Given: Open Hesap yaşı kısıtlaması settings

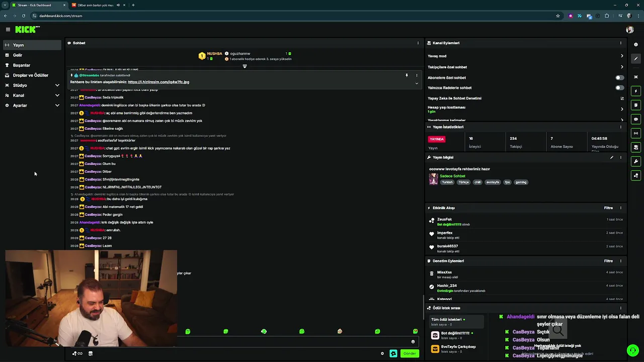Looking at the screenshot, I should click(525, 109).
